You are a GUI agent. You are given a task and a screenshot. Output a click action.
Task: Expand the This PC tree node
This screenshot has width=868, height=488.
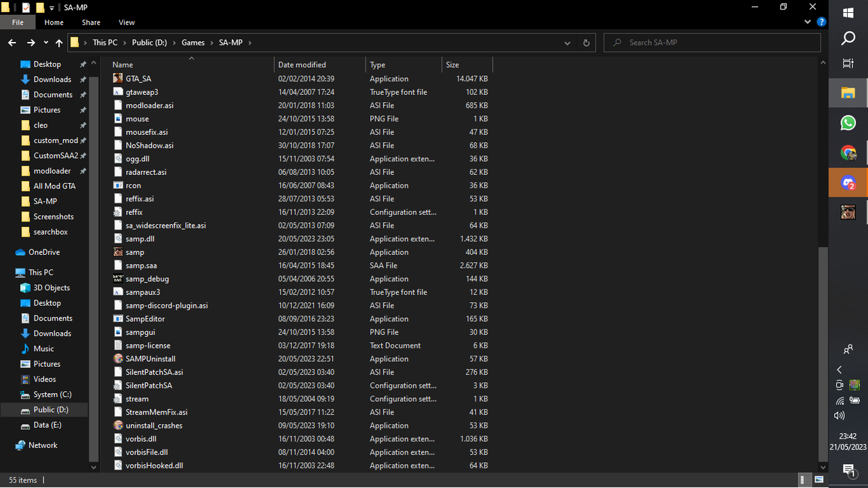click(x=11, y=272)
